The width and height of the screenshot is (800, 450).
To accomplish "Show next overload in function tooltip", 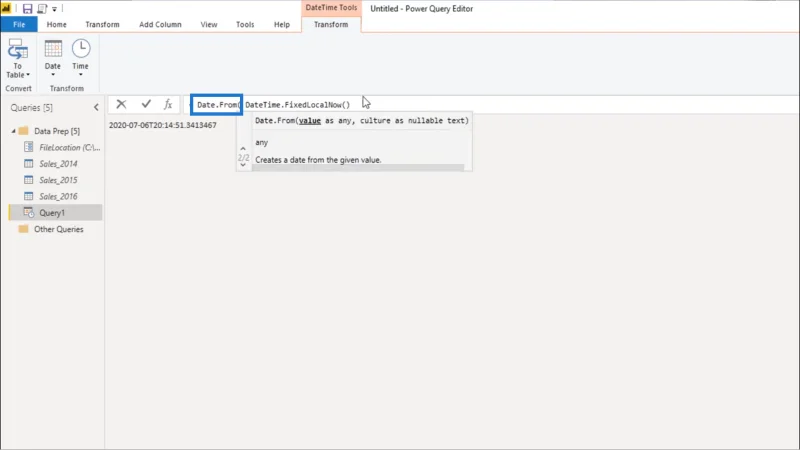I will [243, 164].
